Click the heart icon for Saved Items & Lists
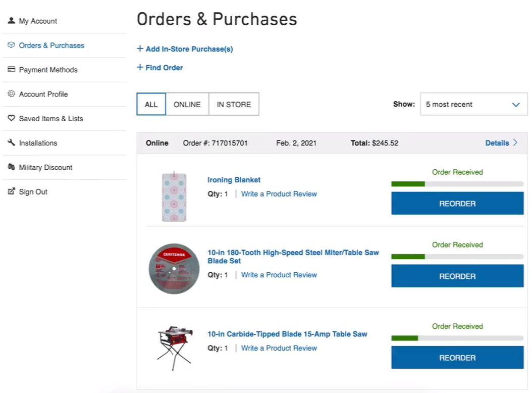This screenshot has height=393, width=532. [x=11, y=118]
